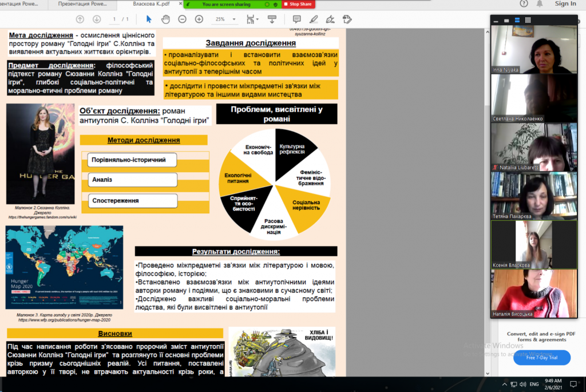Click the scrolling mode/read mode icon
The height and width of the screenshot is (392, 586).
point(272,19)
